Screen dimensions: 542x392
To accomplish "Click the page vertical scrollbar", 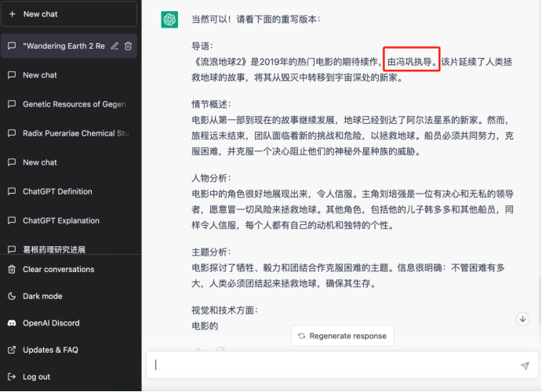I will [x=540, y=299].
